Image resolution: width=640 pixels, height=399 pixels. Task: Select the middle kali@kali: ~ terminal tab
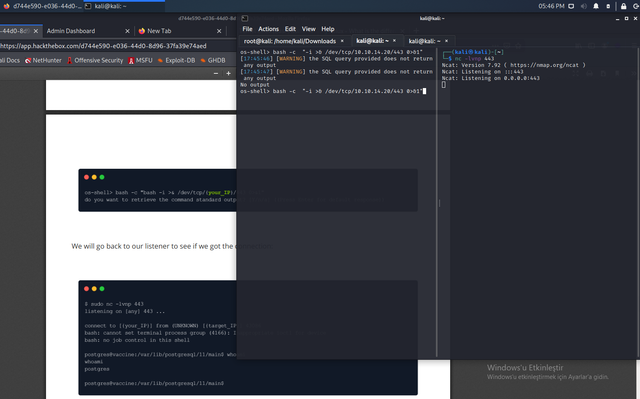tap(372, 41)
